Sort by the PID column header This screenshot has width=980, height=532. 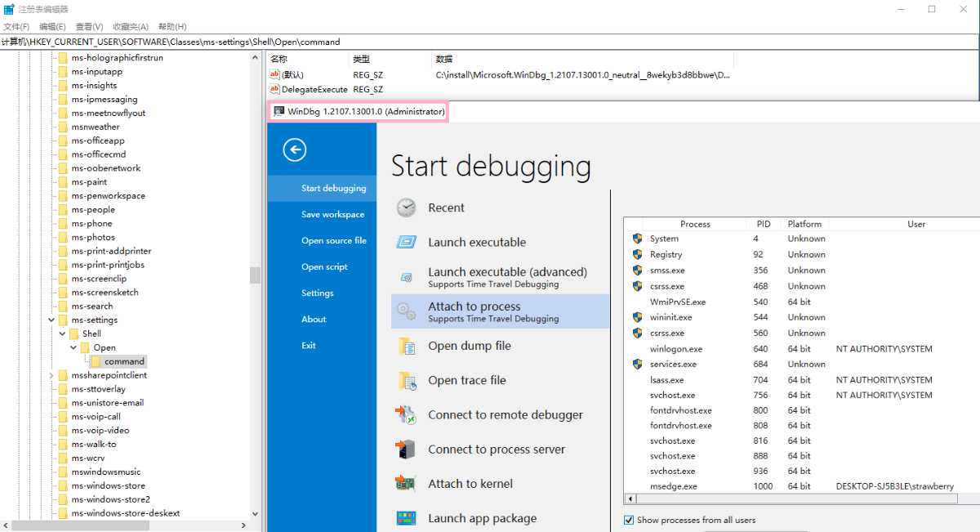[x=763, y=224]
